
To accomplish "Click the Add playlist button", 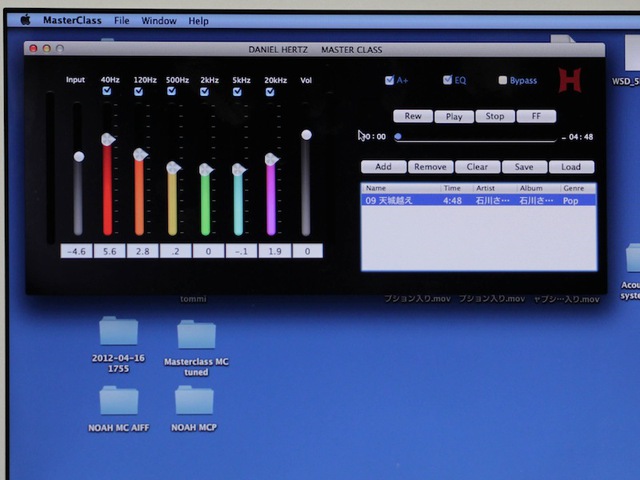I will (384, 167).
